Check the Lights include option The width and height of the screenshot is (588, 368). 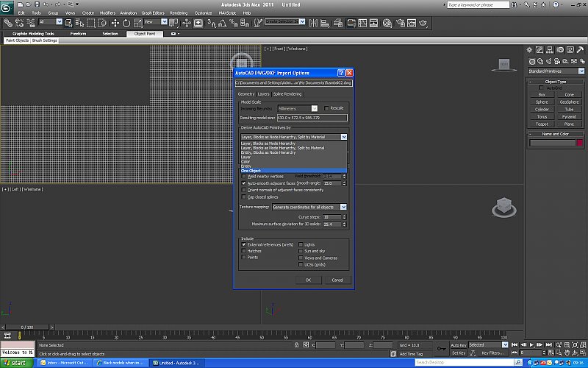(301, 244)
